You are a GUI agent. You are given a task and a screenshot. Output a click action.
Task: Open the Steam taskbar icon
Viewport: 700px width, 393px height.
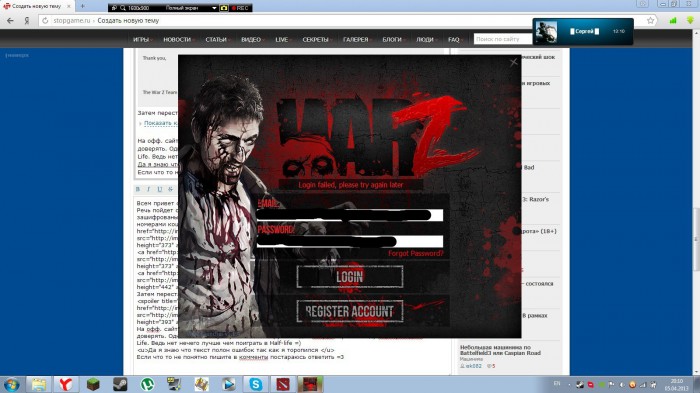click(120, 384)
